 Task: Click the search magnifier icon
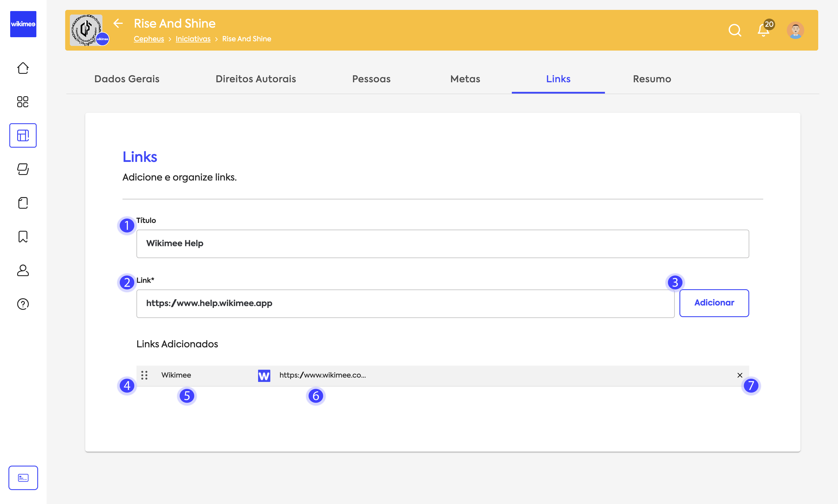point(735,30)
